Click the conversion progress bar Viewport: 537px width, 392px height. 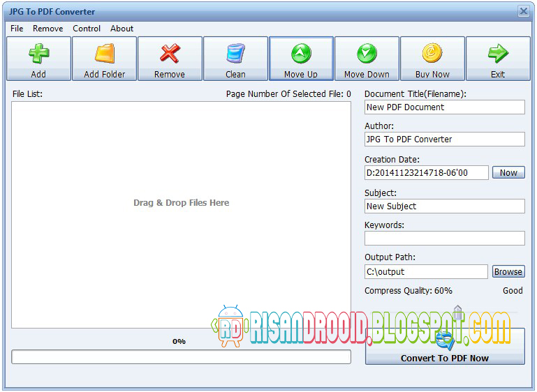pyautogui.click(x=181, y=356)
